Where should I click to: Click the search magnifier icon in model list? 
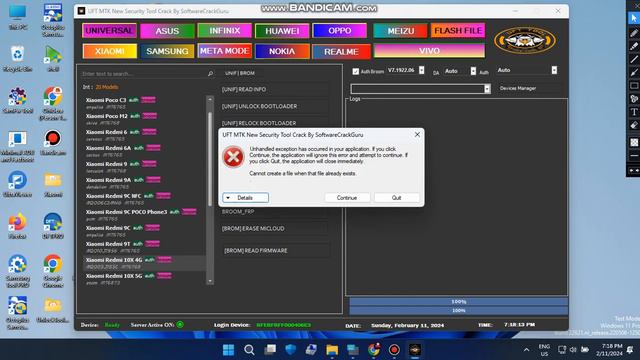pyautogui.click(x=210, y=73)
